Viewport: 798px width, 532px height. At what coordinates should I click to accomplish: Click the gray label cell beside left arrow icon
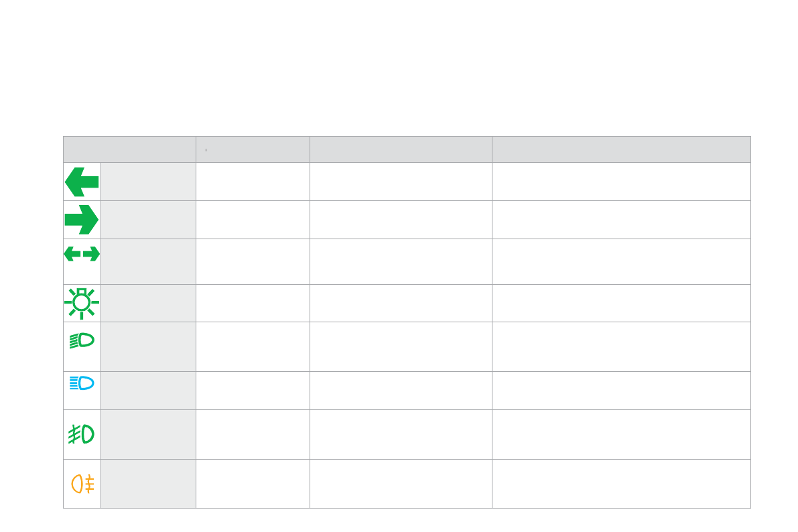pyautogui.click(x=148, y=182)
